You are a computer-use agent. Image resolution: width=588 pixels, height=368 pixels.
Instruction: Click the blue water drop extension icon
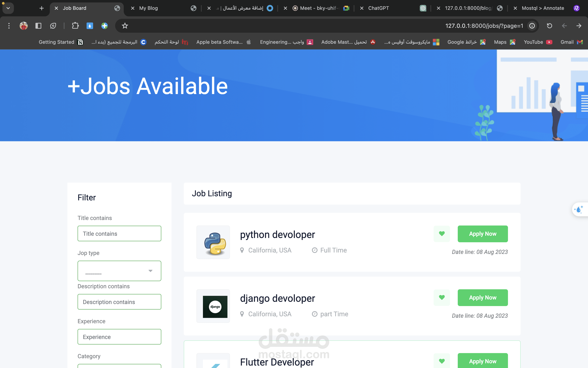coord(90,26)
